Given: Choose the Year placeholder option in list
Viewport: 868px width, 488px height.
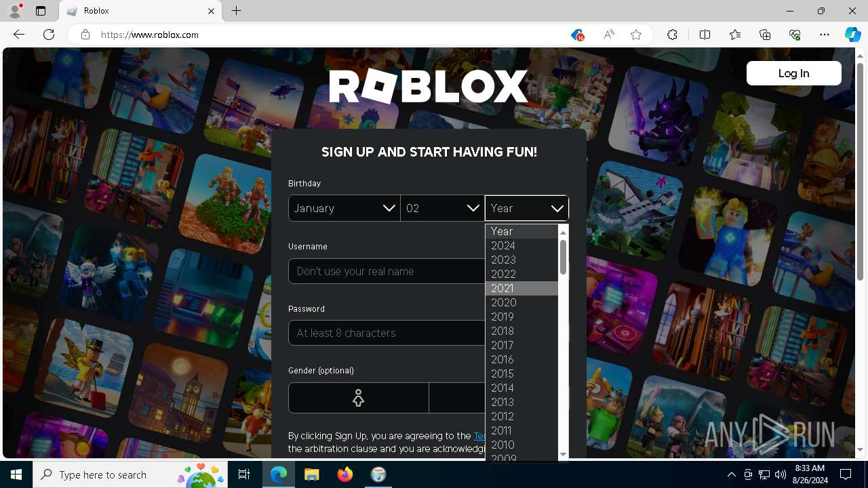Looking at the screenshot, I should 521,231.
